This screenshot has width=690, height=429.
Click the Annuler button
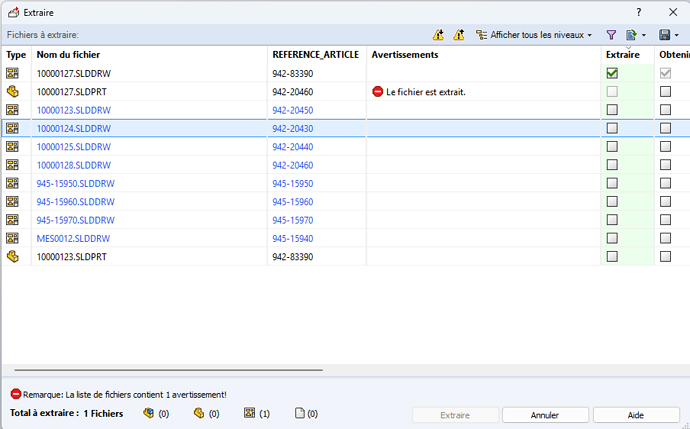tap(545, 415)
